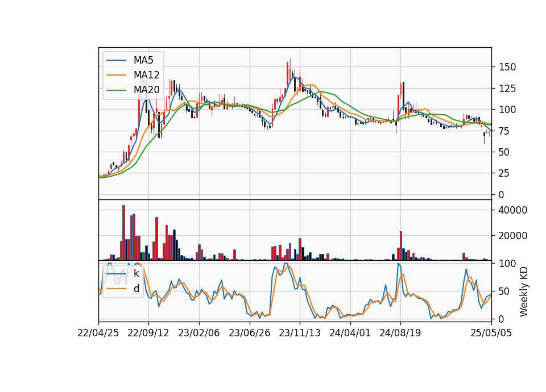The height and width of the screenshot is (392, 546).
Task: Click the Weekly KD axis title
Action: click(x=524, y=291)
